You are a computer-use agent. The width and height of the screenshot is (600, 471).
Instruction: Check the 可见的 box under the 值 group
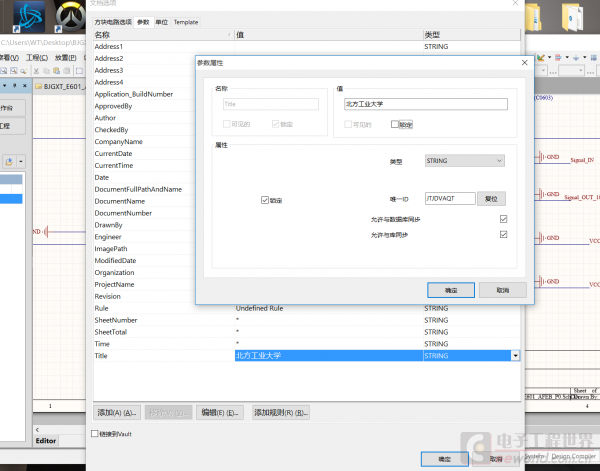click(348, 124)
